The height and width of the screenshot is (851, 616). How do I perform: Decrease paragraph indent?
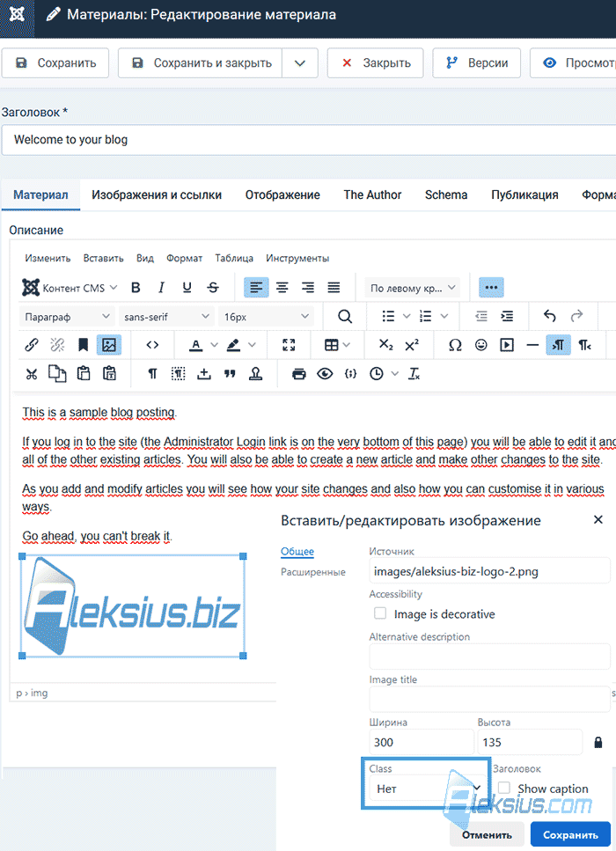pos(481,317)
